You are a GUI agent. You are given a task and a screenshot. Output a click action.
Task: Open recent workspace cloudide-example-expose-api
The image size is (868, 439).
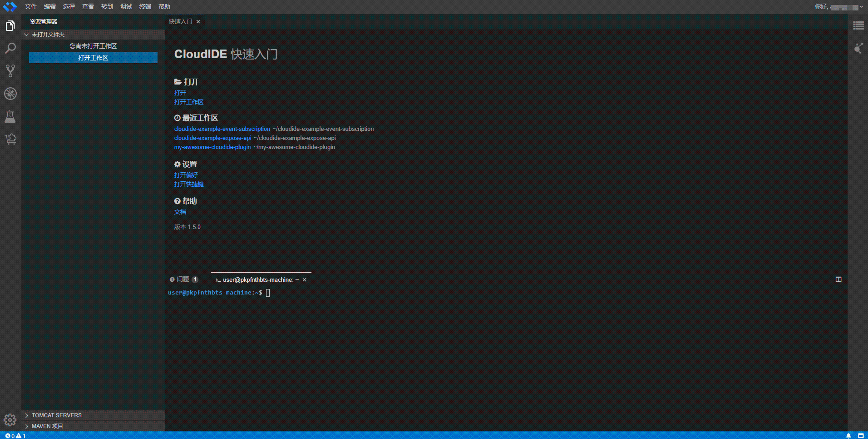point(212,138)
